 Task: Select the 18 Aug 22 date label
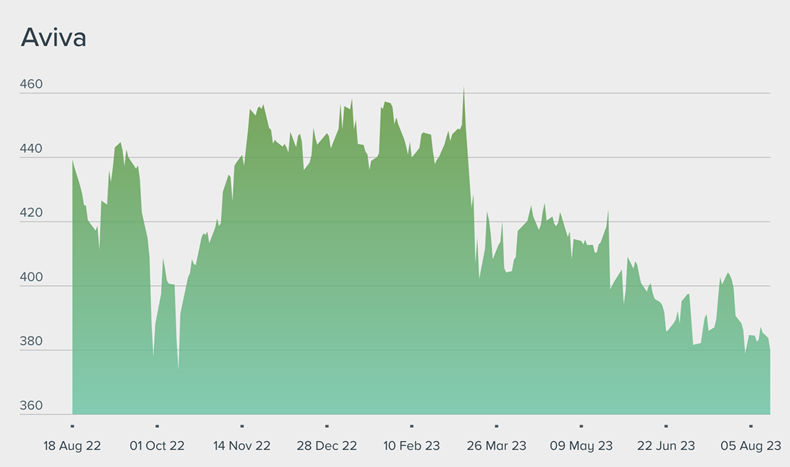pyautogui.click(x=73, y=446)
